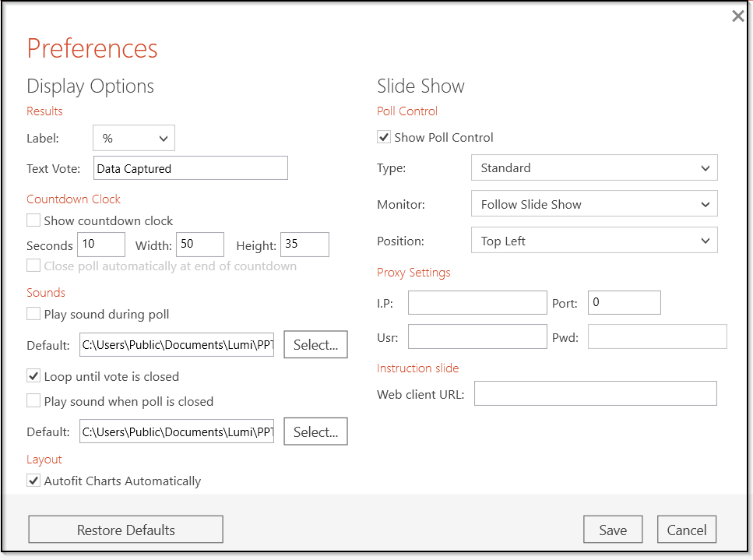Select a file for sound during poll
Viewport: 753px width, 560px height.
[315, 344]
